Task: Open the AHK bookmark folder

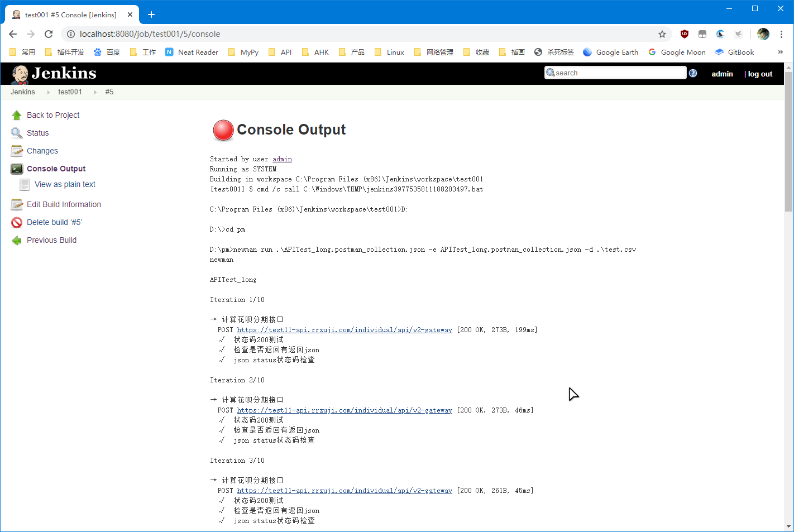Action: (315, 52)
